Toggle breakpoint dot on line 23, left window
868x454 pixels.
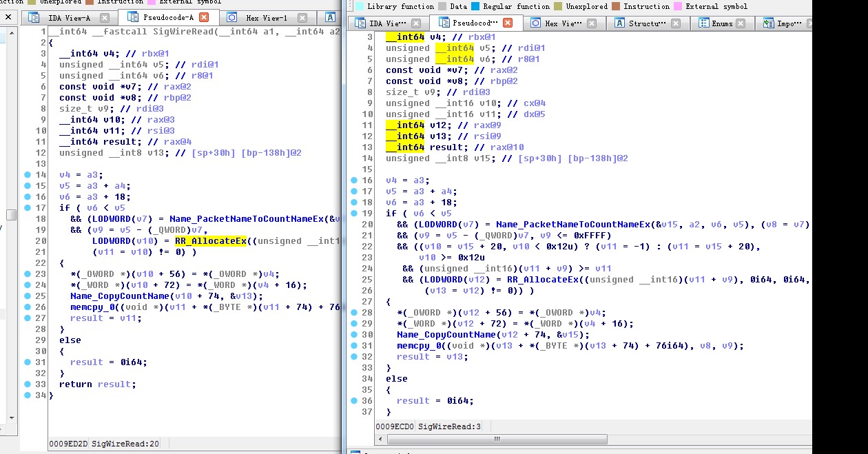tap(28, 274)
